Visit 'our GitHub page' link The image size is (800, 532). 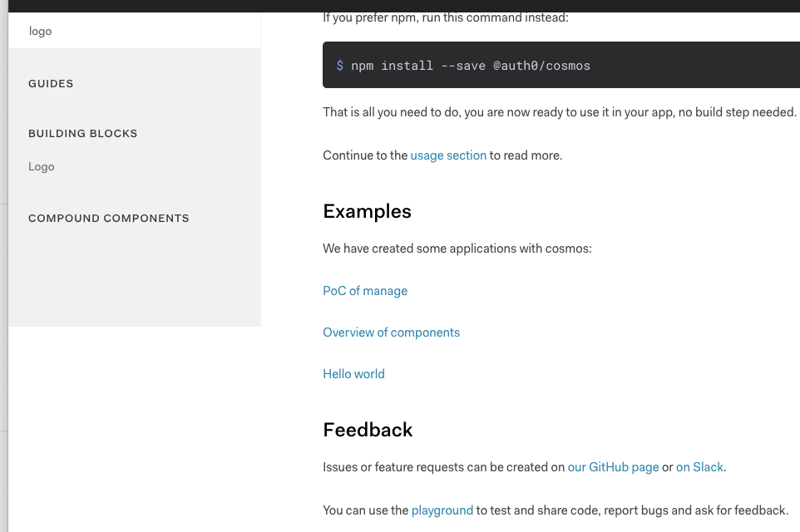click(x=613, y=467)
